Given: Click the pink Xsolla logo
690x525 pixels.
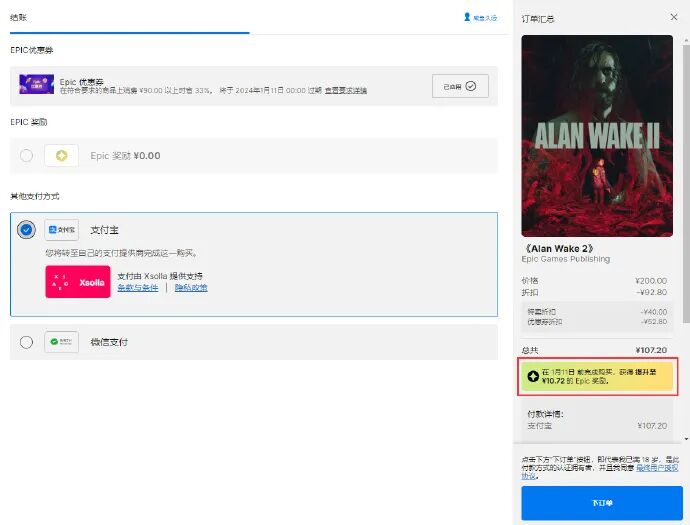Looking at the screenshot, I should (x=78, y=282).
